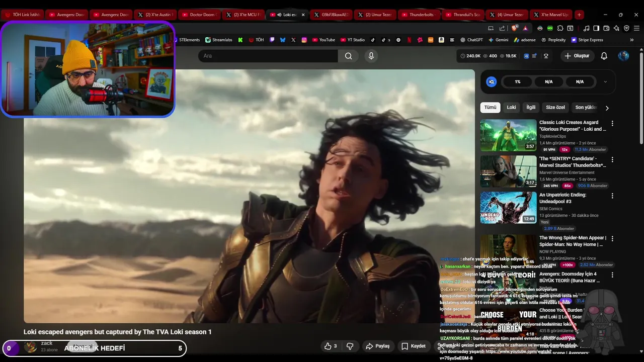Open Gemini bookmark
Viewport: 644px width, 362px height.
(498, 40)
